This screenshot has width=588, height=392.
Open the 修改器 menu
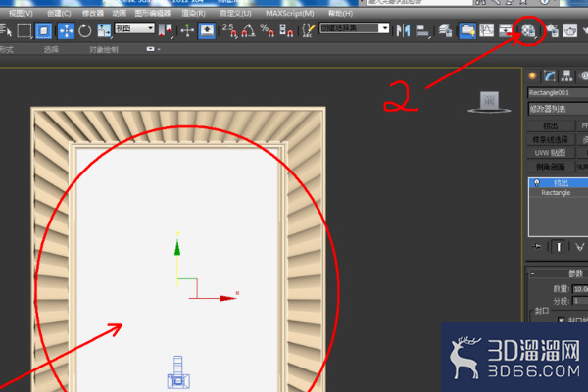93,14
